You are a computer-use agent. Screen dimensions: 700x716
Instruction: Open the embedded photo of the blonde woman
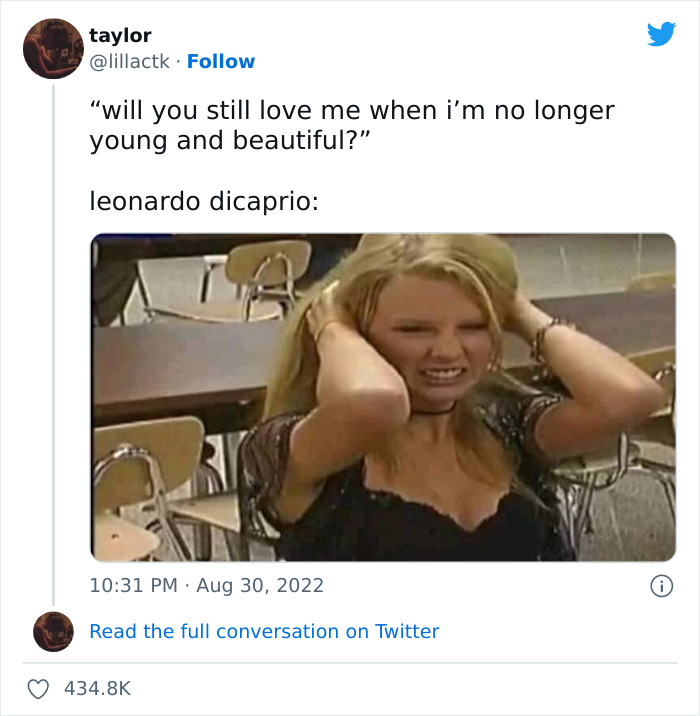383,397
